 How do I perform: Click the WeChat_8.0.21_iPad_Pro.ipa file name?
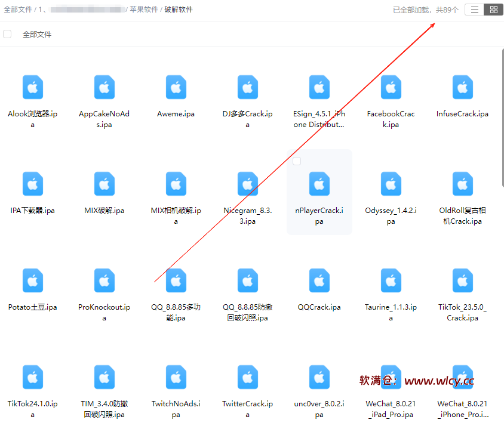pos(391,409)
